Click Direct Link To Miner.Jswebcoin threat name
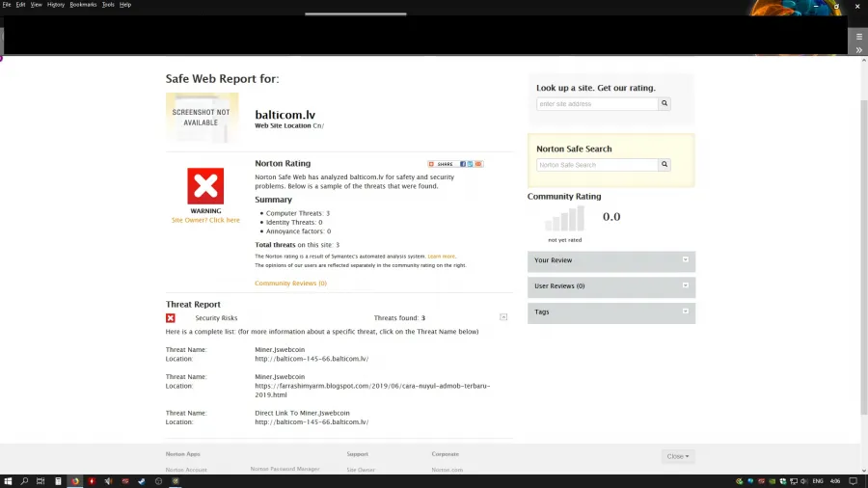The image size is (868, 488). click(x=302, y=413)
